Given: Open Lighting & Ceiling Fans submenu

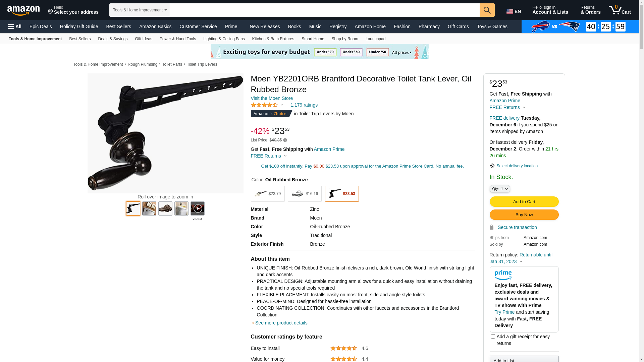Looking at the screenshot, I should tap(224, 39).
